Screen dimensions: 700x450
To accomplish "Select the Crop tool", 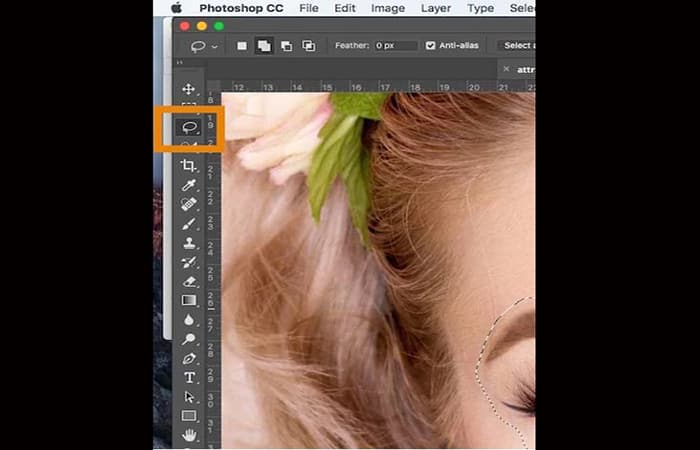I will click(x=188, y=165).
